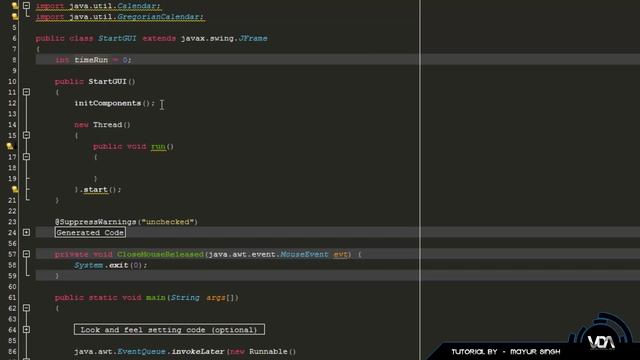Collapse the Thread block fold on line 15
640x360 pixels.
[26, 135]
